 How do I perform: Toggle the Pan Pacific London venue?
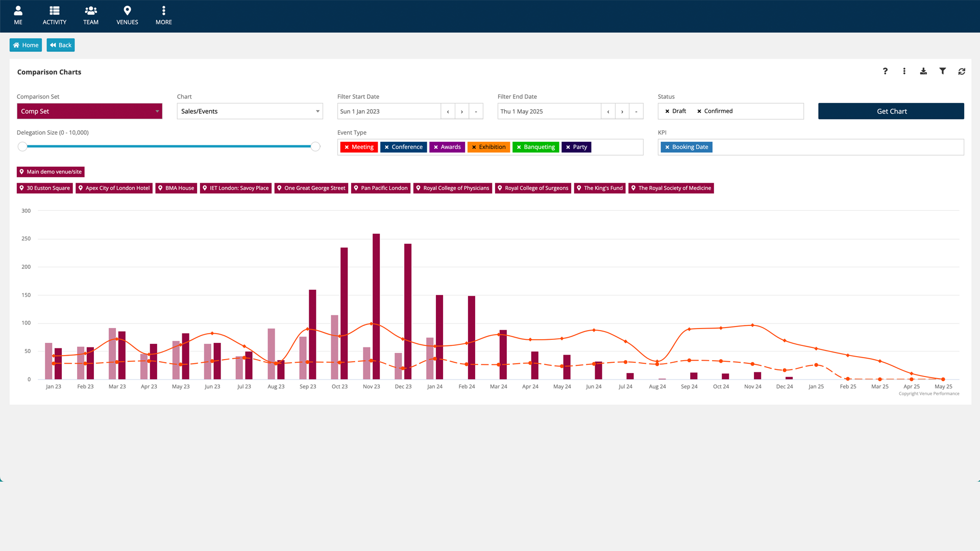[x=381, y=188]
